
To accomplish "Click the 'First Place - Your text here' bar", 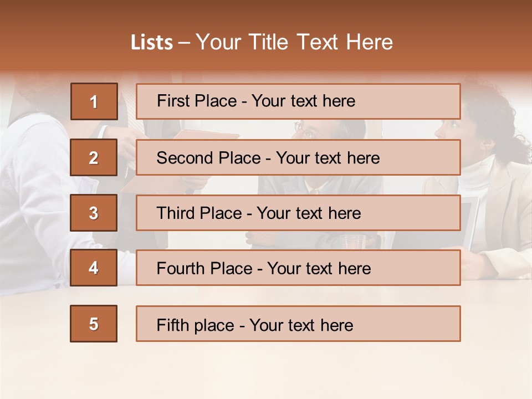I will pos(298,101).
